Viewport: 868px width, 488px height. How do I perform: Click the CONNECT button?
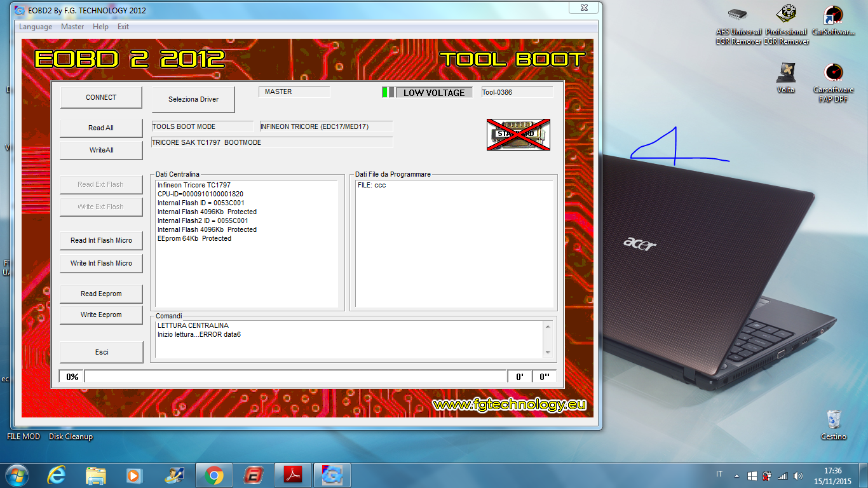(101, 97)
